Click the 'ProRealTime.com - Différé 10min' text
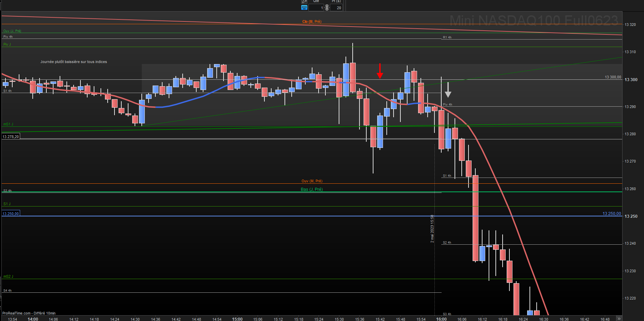This screenshot has height=321, width=644. pyautogui.click(x=29, y=313)
